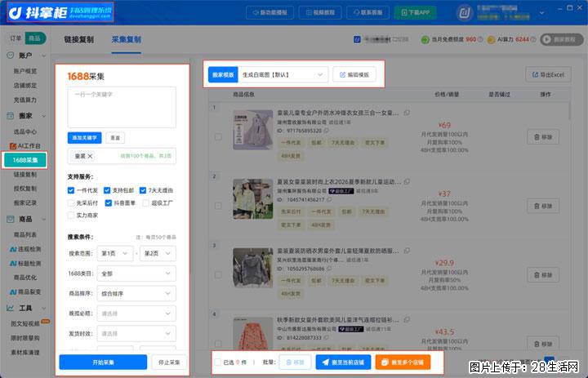Remove the 童装 keyword tag with its X
Image resolution: width=588 pixels, height=378 pixels.
(x=90, y=156)
